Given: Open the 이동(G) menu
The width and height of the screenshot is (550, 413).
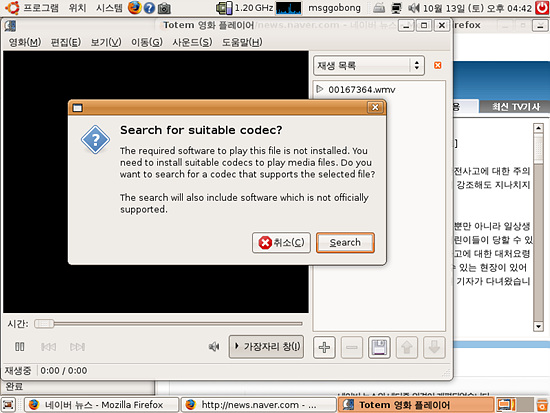Looking at the screenshot, I should coord(147,42).
